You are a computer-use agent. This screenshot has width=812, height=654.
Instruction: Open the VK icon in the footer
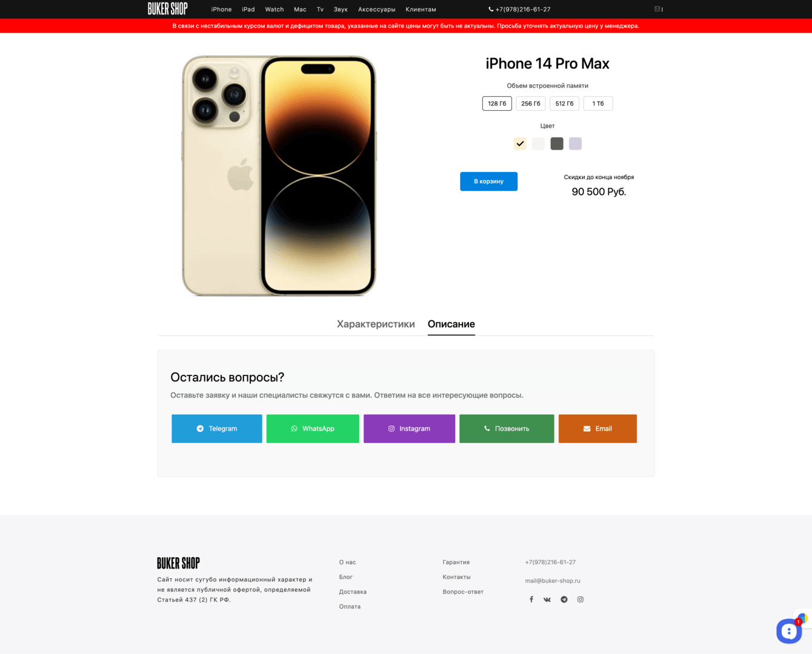[547, 599]
